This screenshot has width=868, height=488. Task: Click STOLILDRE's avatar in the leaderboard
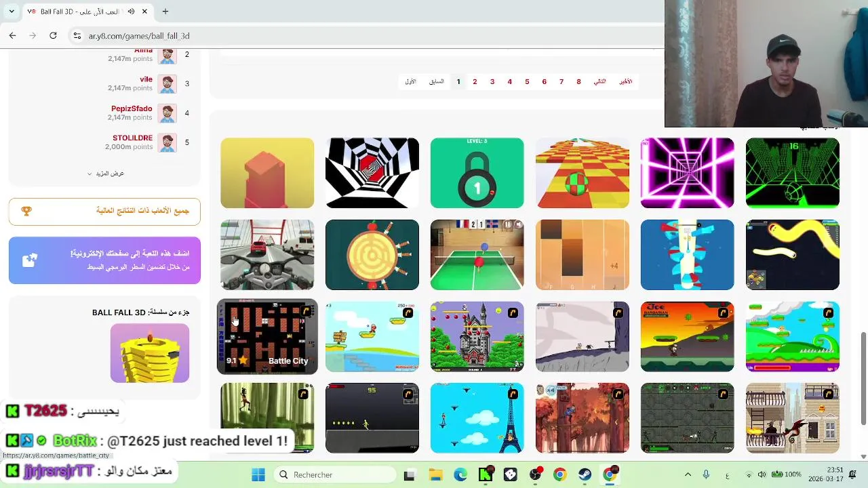pos(167,142)
